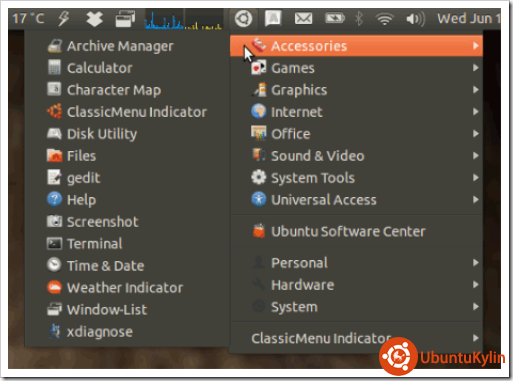Screen dimensions: 513x381
Task: Open the Universal Access category
Action: 356,200
